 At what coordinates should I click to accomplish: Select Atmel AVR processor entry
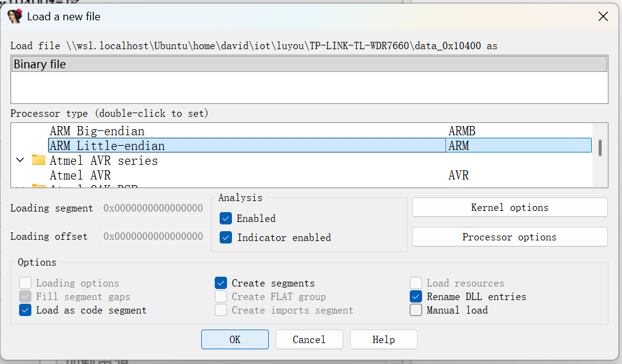80,175
